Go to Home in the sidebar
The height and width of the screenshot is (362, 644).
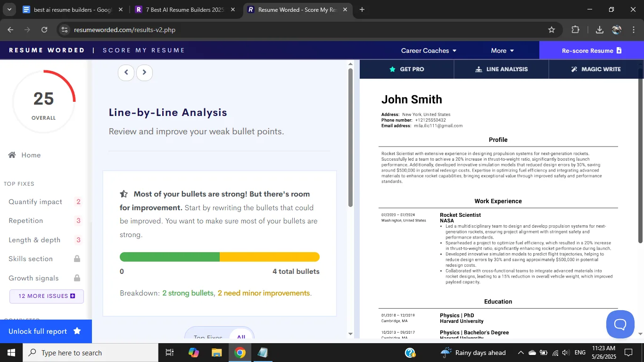pyautogui.click(x=25, y=155)
